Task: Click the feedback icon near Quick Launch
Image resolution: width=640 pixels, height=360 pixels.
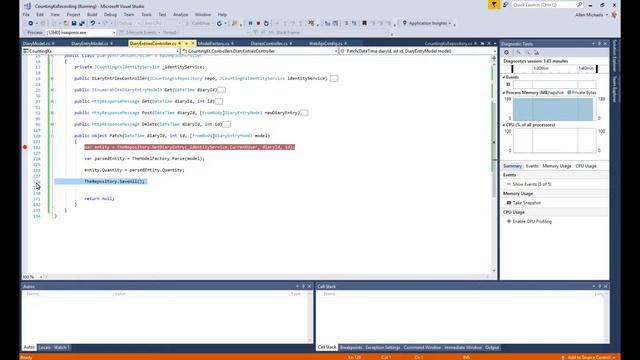Action: tap(505, 4)
